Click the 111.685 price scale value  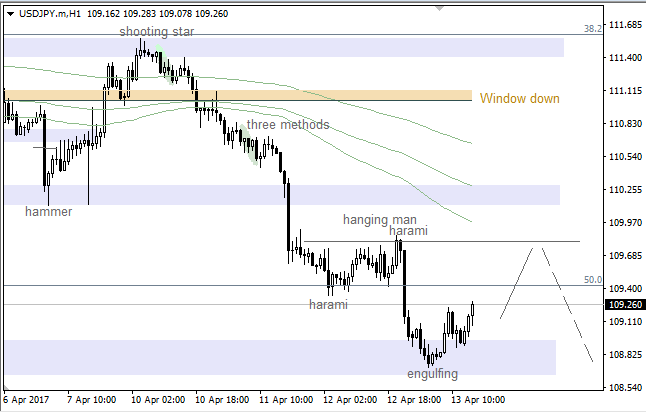[x=624, y=25]
